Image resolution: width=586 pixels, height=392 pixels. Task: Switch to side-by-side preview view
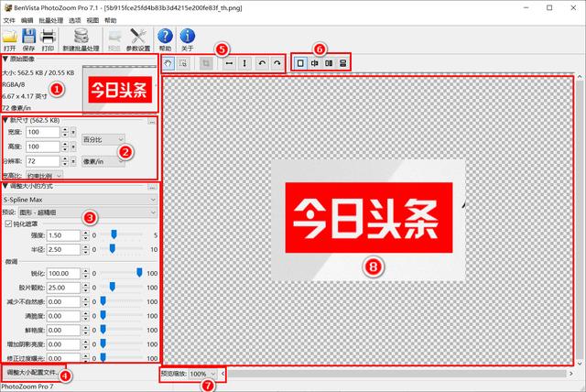click(329, 63)
